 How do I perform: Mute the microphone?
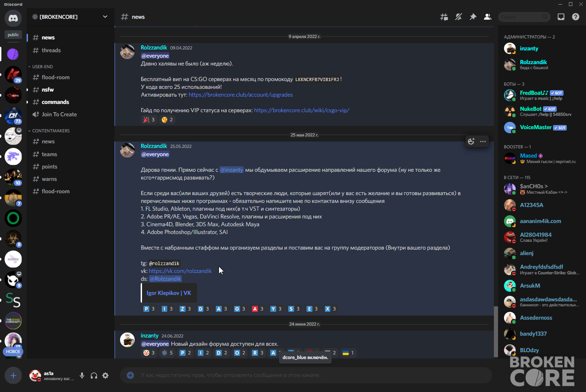point(82,376)
